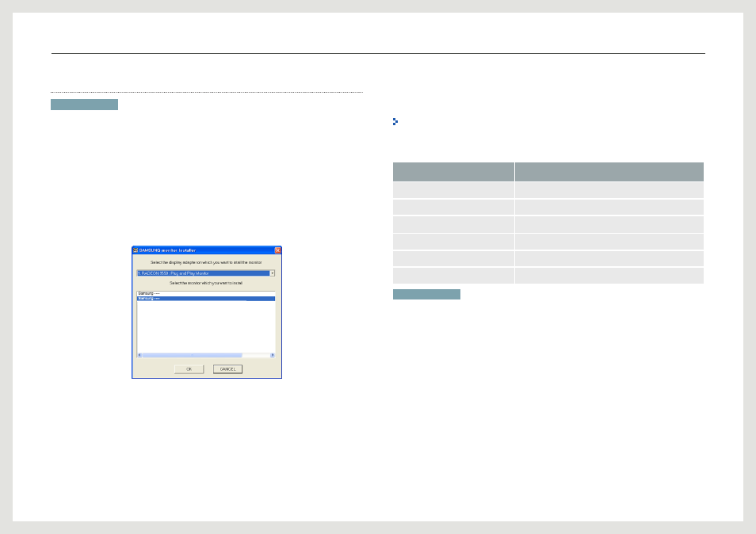Select the highlighted Samsung monitor entry

click(206, 299)
